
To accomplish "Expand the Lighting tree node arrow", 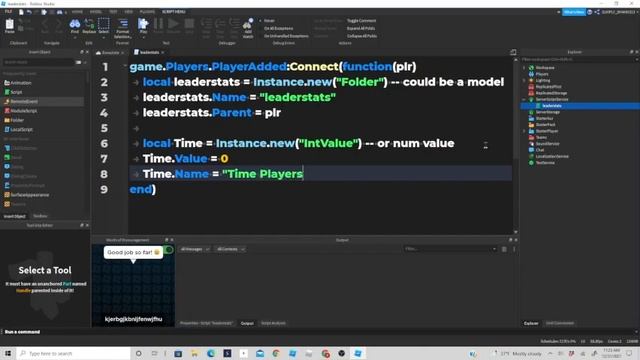I will [524, 80].
